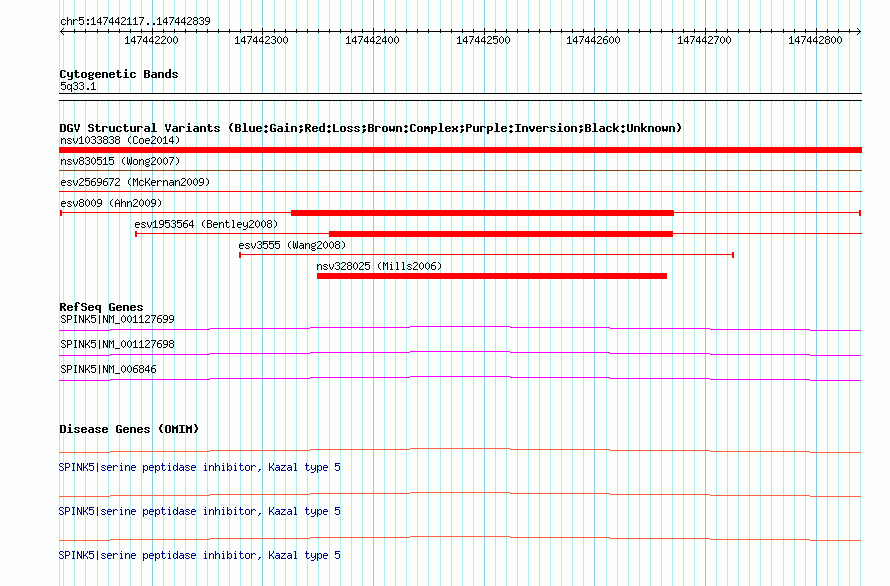This screenshot has width=890, height=586.
Task: Click the RefSeq Genes track title
Action: [x=101, y=307]
